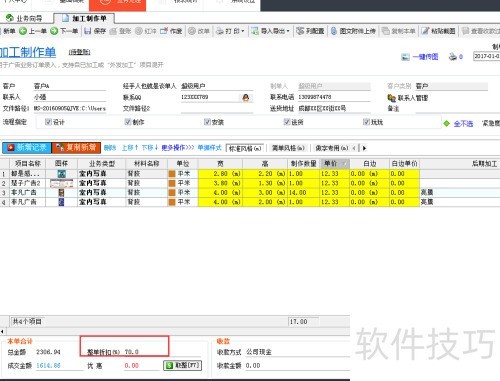Screen dimensions: 500x381
Task: Open the 瑟子广告2 row thumbnail image
Action: pos(61,183)
